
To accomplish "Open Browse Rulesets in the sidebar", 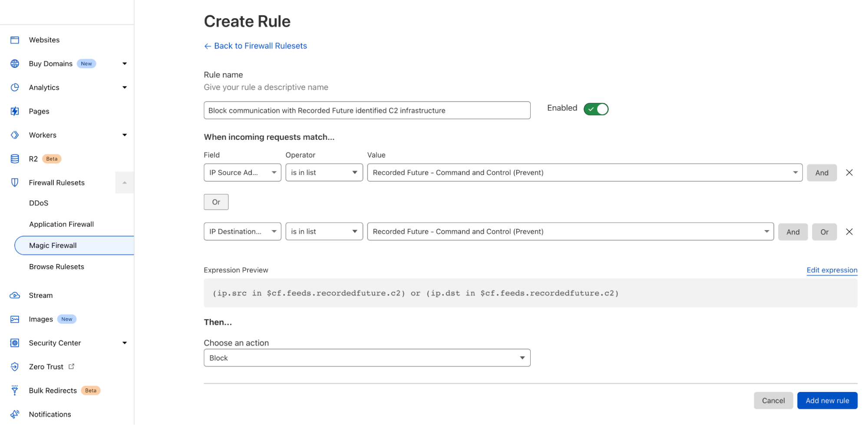I will (x=56, y=267).
